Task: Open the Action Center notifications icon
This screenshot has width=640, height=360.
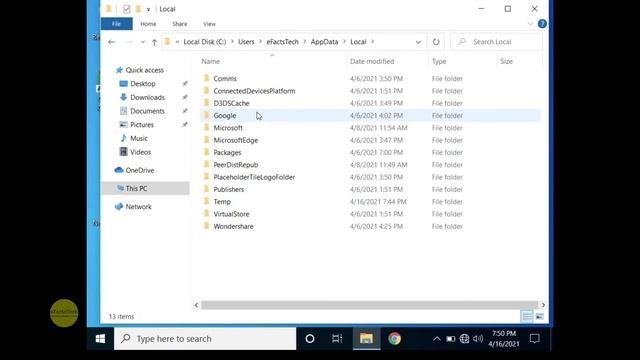Action: 535,338
